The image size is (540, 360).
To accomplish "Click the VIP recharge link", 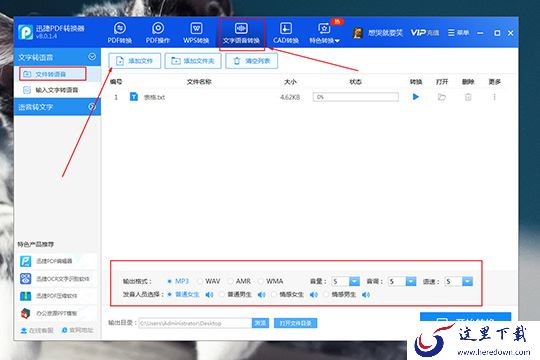I will (x=425, y=33).
